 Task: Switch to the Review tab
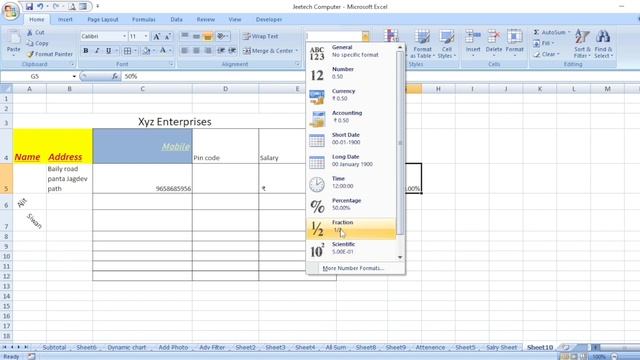[205, 20]
